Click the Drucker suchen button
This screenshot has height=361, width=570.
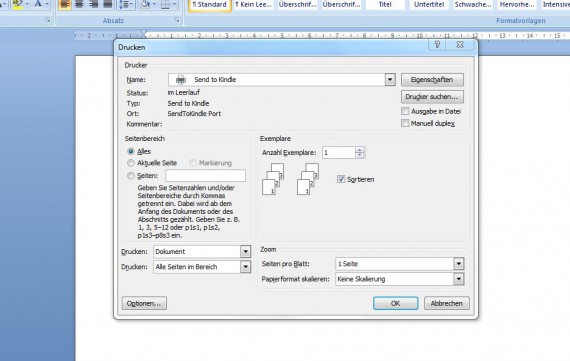tap(432, 97)
